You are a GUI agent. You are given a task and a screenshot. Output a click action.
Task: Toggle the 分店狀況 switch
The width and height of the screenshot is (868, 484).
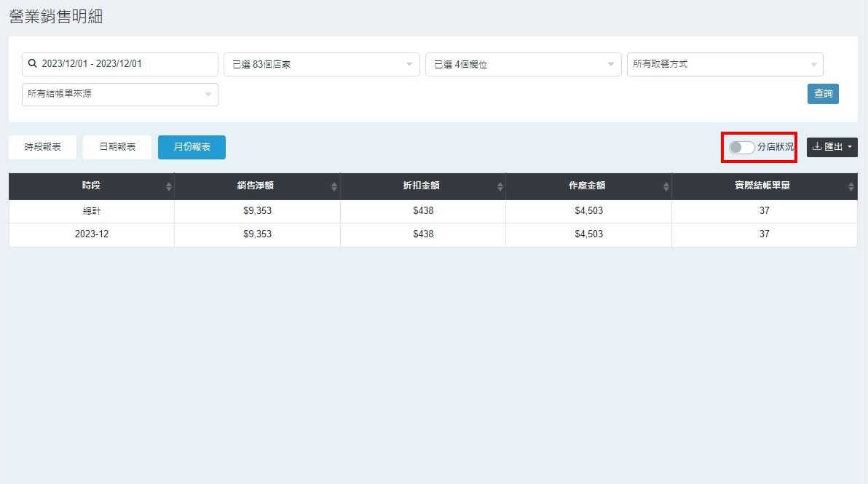741,148
